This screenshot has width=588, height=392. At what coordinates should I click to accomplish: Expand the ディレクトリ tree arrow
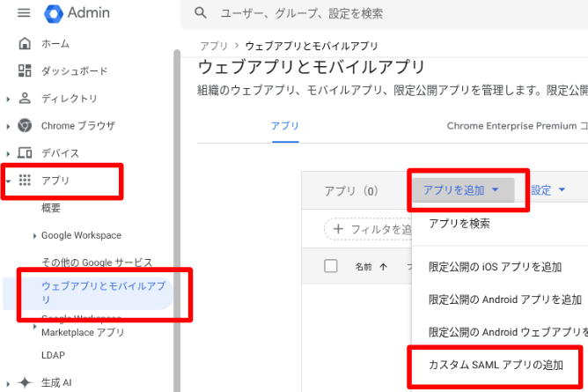pos(8,99)
